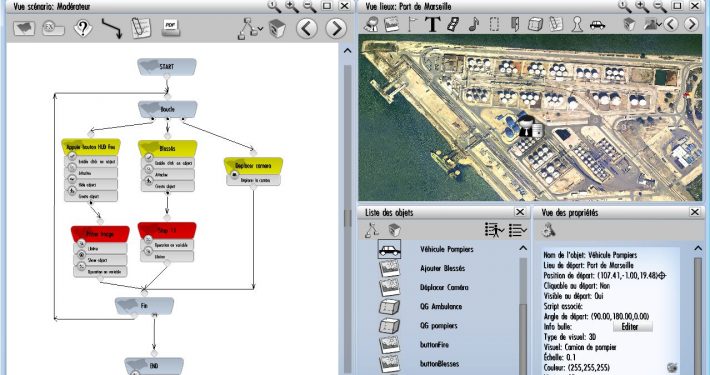Close the Vue des propriétés panel
Image resolution: width=710 pixels, height=375 pixels.
click(x=695, y=212)
